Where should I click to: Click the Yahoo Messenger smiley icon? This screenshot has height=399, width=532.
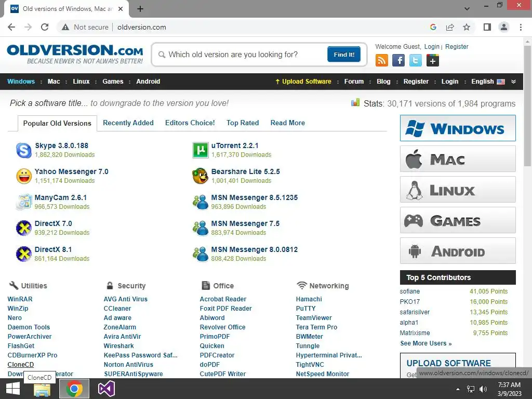[24, 176]
